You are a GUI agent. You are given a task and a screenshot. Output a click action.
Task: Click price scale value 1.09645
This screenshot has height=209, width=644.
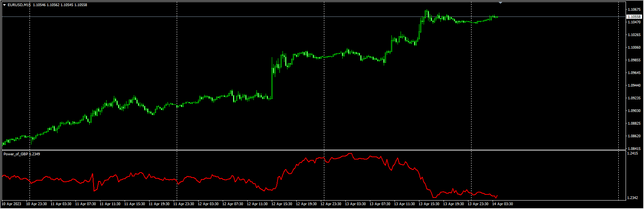(634, 72)
